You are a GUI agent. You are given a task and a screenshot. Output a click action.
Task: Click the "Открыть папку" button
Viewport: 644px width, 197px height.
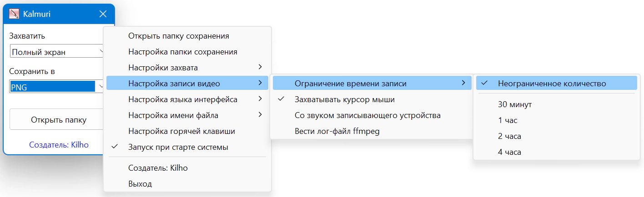58,120
